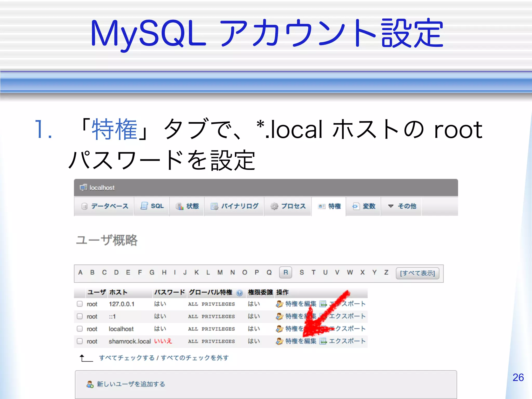This screenshot has height=399, width=532.
Task: Tick the root shamrock.local checkbox
Action: coord(80,341)
